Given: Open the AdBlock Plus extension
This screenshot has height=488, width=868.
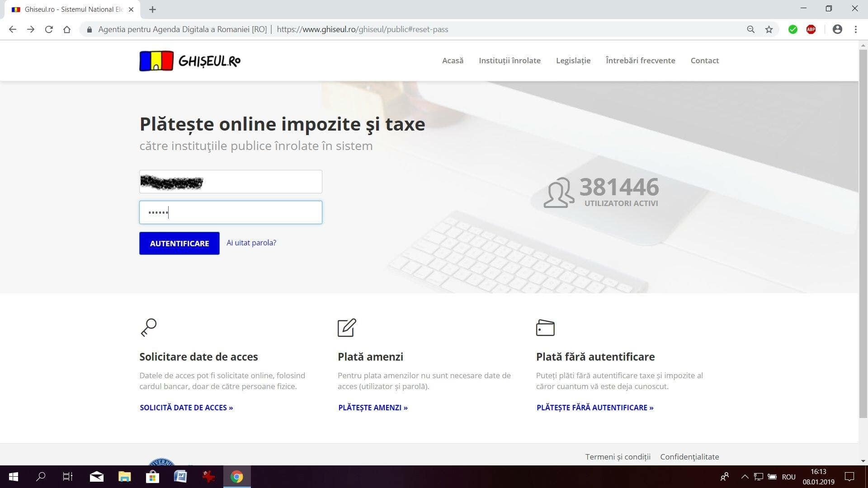Looking at the screenshot, I should coord(811,29).
